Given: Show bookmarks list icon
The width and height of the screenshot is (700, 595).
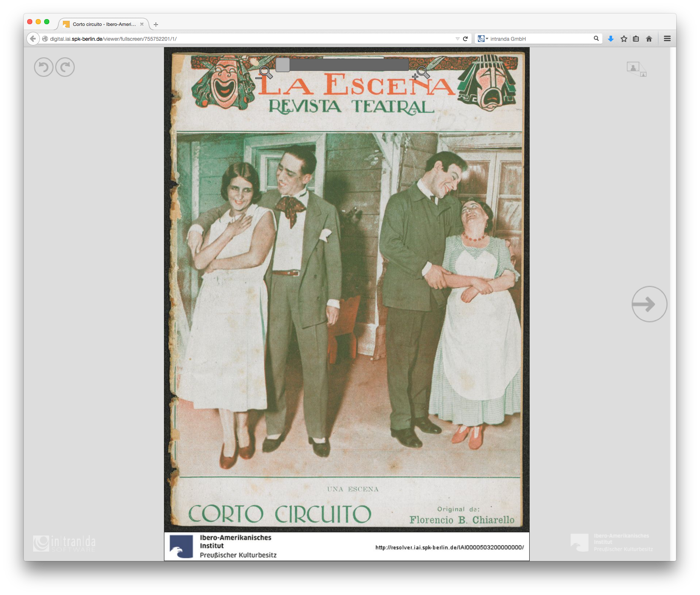Looking at the screenshot, I should coord(636,39).
